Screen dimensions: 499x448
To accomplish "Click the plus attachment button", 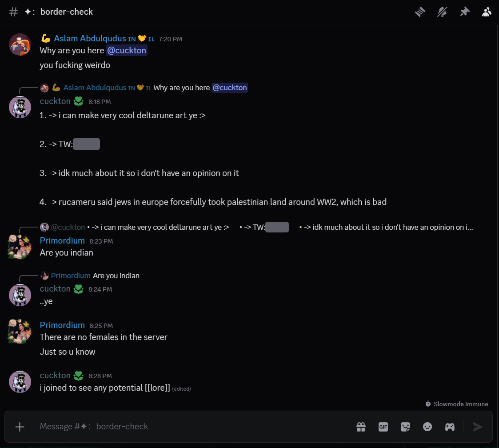I will coord(20,427).
